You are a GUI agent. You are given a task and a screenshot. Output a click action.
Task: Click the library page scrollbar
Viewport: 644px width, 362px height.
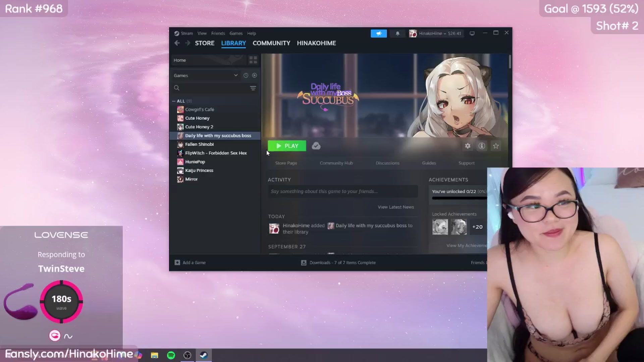(x=510, y=62)
